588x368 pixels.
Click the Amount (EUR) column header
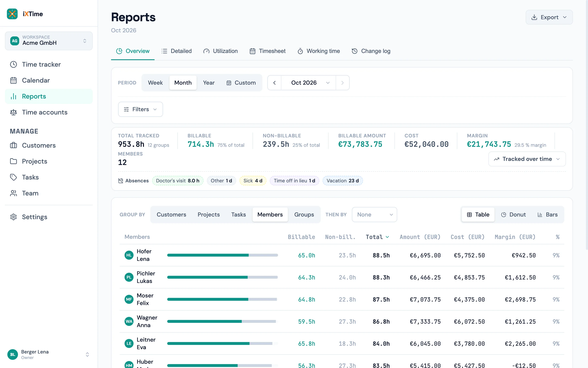(x=420, y=237)
